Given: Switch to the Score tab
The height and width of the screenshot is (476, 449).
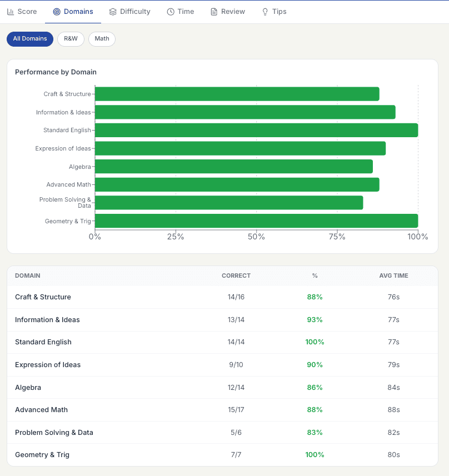Looking at the screenshot, I should [22, 11].
